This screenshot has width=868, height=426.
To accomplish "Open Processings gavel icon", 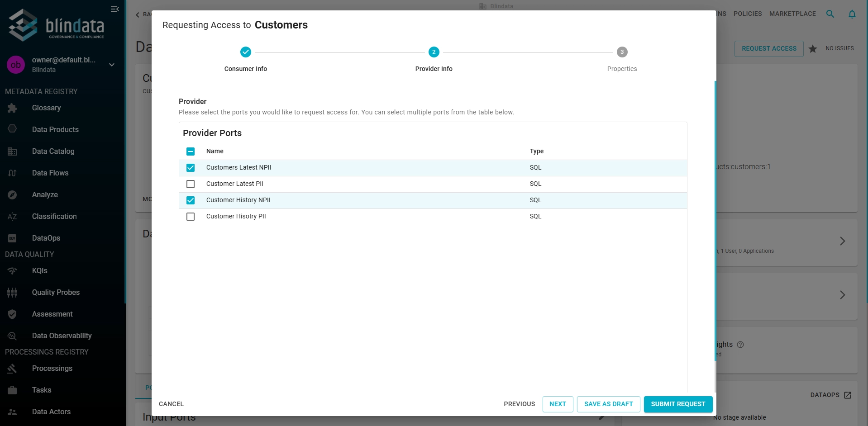I will (12, 369).
